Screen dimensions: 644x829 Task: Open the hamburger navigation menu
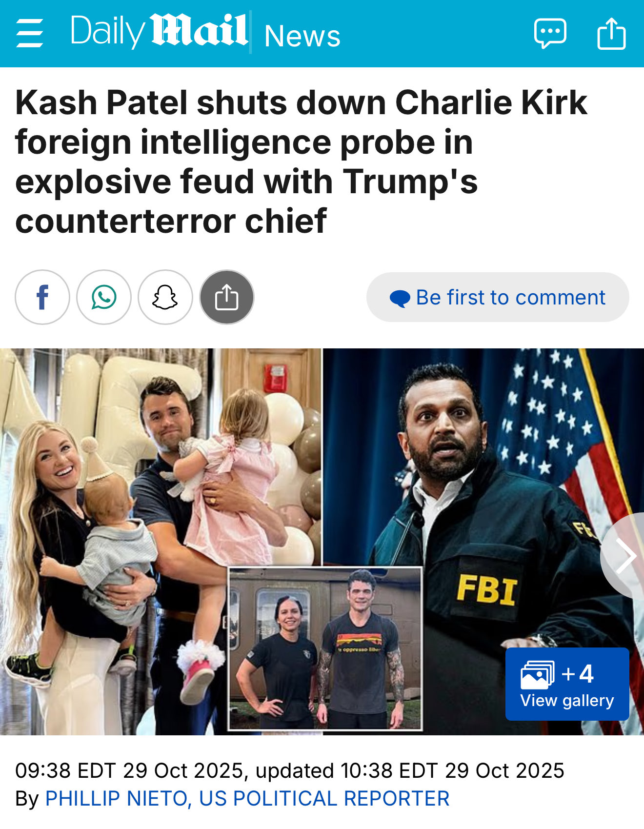(30, 33)
